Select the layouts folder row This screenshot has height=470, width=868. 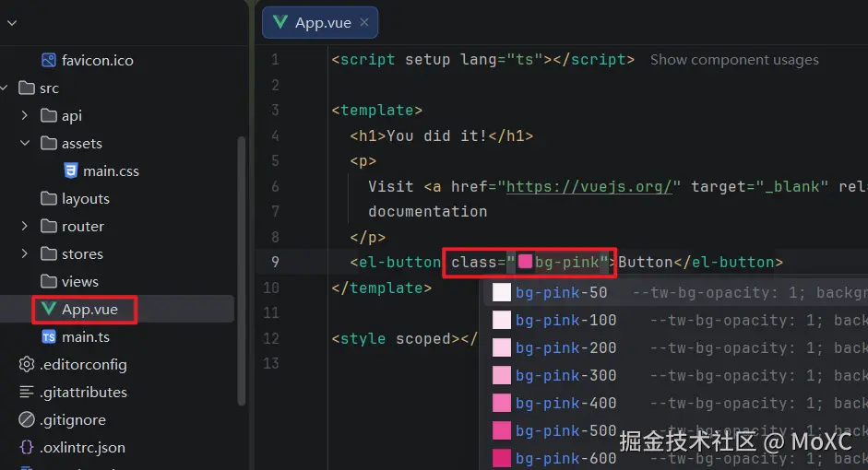coord(117,198)
